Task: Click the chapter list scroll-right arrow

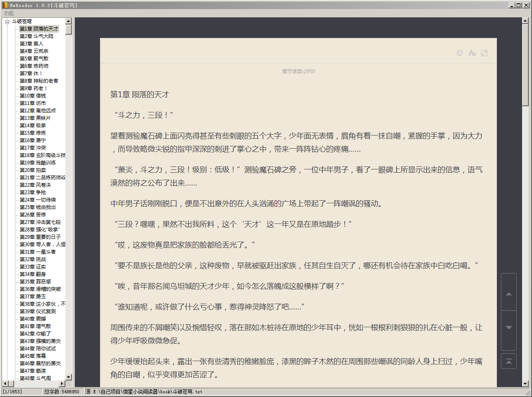Action: point(62,383)
